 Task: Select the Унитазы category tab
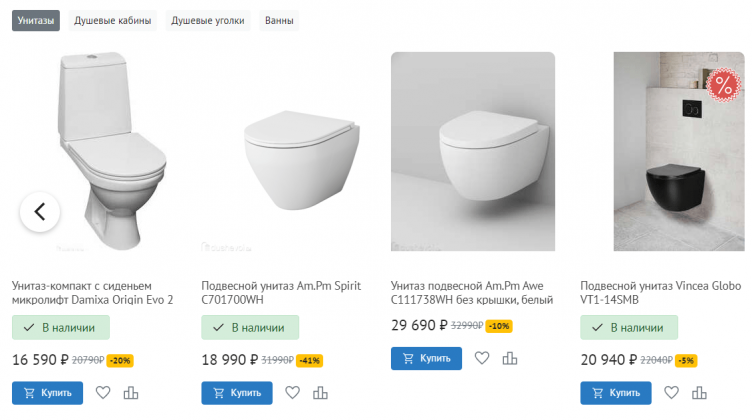36,20
